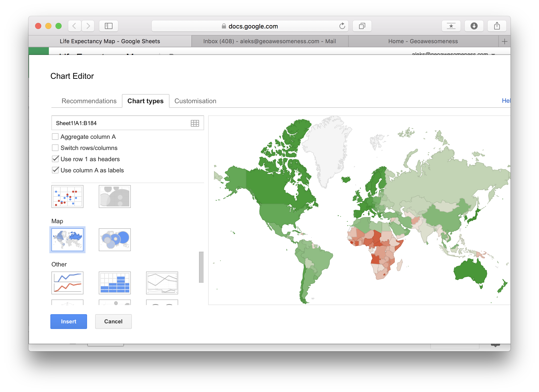Viewport: 539px width, 392px height.
Task: Click the back navigation arrow in browser
Action: [74, 25]
